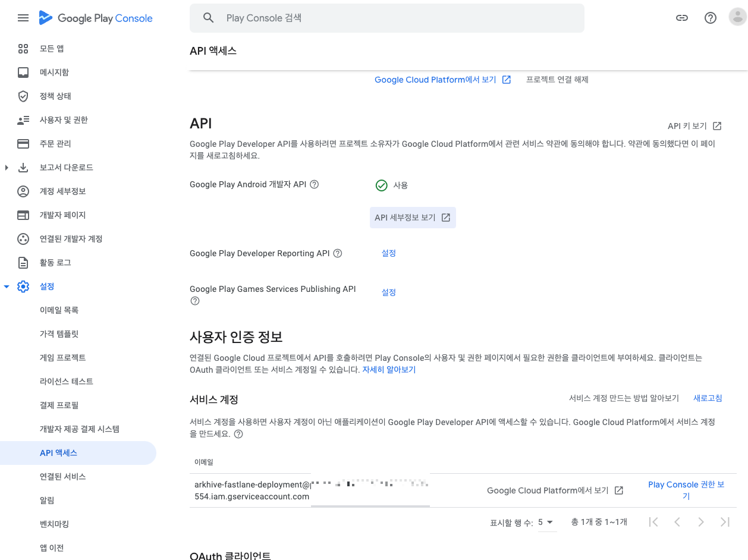Open 메시지함 in sidebar

[x=54, y=73]
